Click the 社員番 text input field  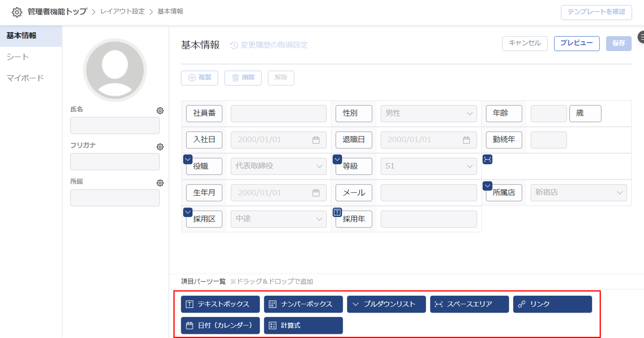click(x=279, y=113)
